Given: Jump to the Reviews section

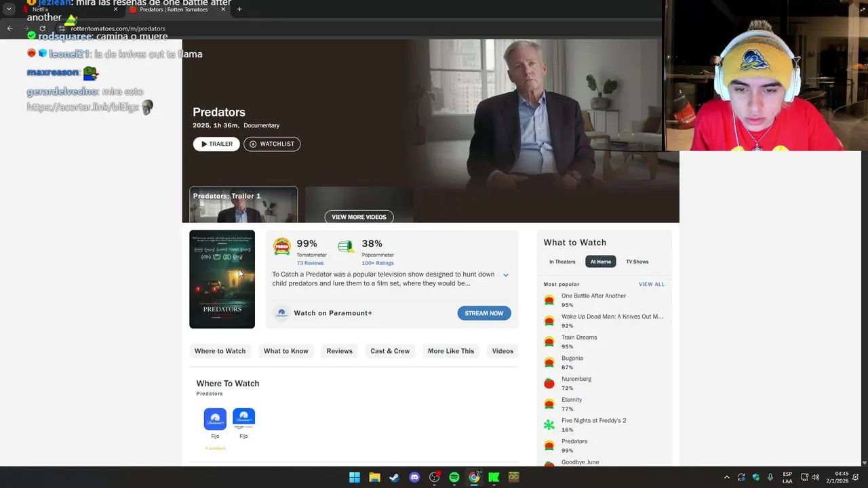Looking at the screenshot, I should (x=339, y=351).
